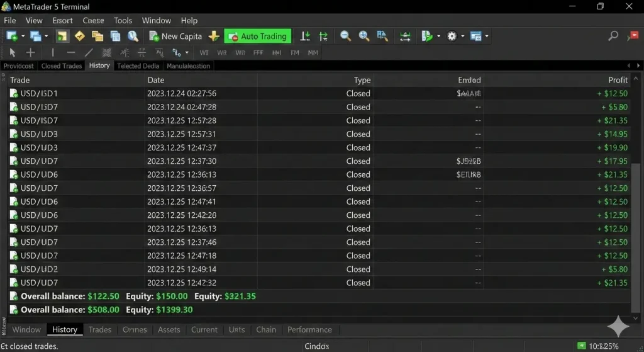Select the USD/ISD1 trade row
The width and height of the screenshot is (644, 352).
[319, 93]
